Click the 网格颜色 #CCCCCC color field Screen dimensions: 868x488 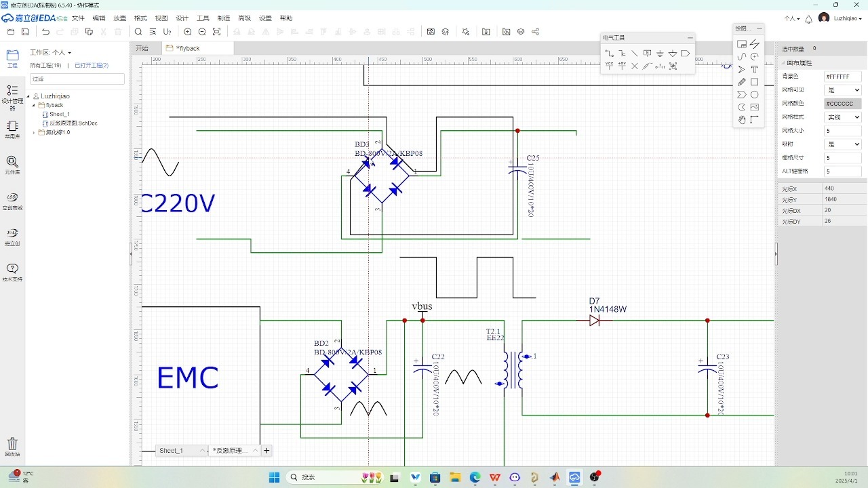pyautogui.click(x=842, y=104)
